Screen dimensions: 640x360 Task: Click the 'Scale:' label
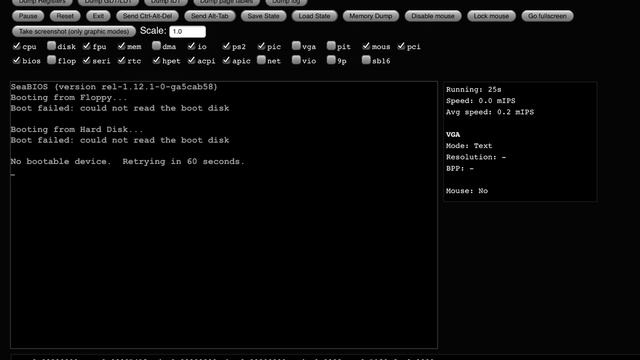(153, 31)
